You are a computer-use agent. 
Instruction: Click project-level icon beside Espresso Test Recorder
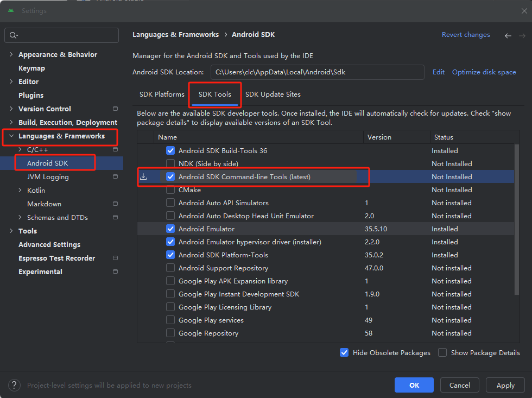115,258
